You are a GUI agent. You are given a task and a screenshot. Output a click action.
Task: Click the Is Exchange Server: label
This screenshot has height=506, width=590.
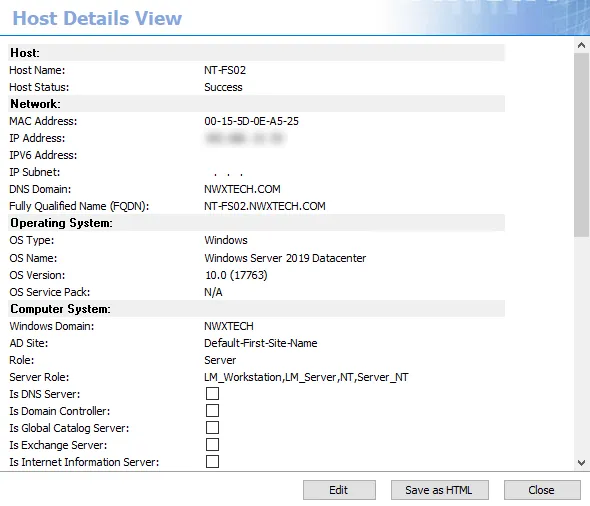click(58, 445)
